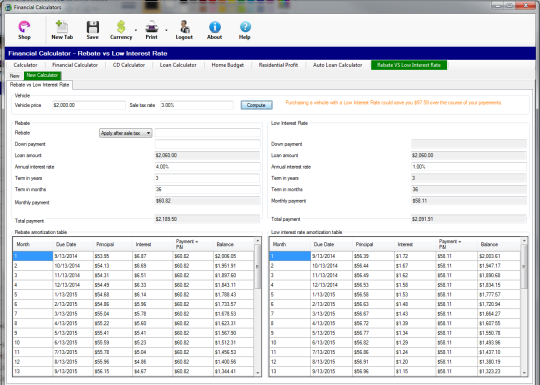540x385 pixels.
Task: Sort Rebate table by Principal header
Action: [113, 244]
